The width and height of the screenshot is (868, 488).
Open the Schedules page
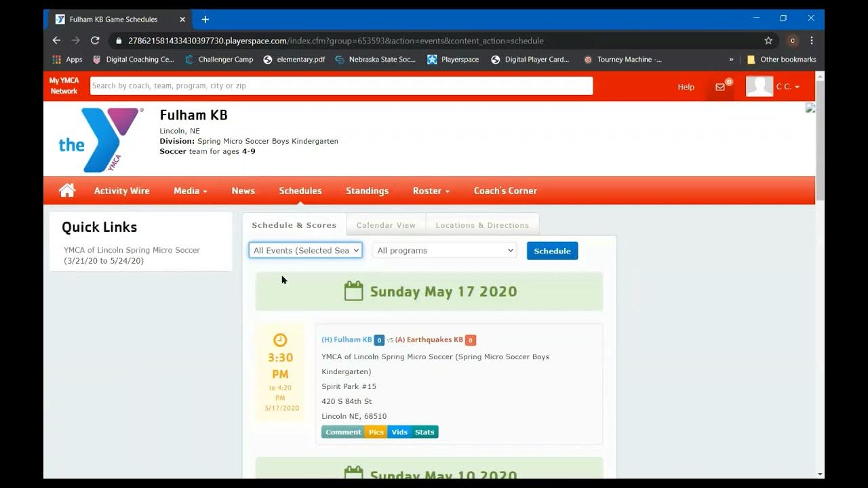[300, 190]
